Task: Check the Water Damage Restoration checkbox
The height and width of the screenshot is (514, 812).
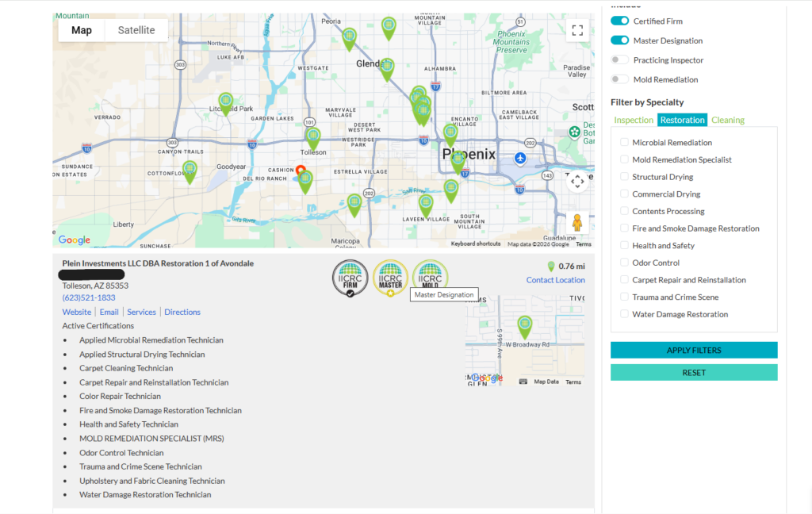Action: [624, 313]
